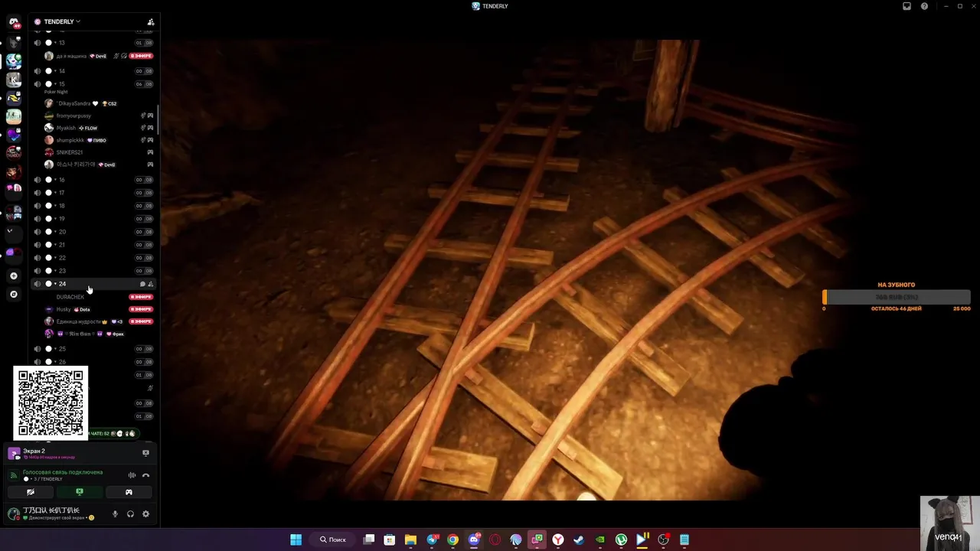Open uTorrent from taskbar
Viewport: 980px width, 551px height.
[x=621, y=540]
